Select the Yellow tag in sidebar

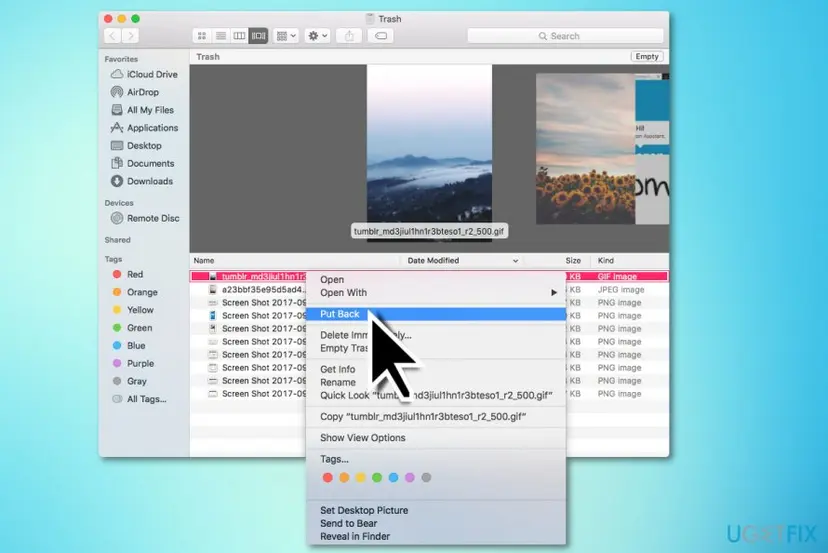[133, 310]
